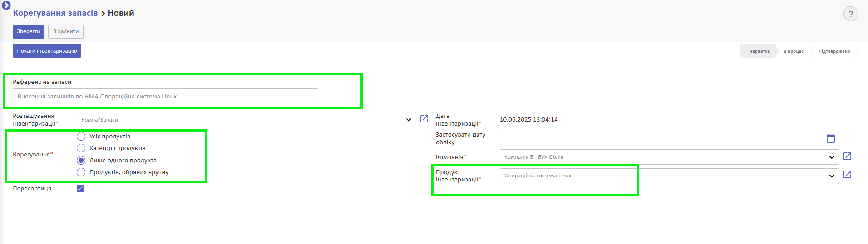Screen dimensions: 868x244
Task: Click the date value 10.06.2025 13:04:14
Action: 528,120
